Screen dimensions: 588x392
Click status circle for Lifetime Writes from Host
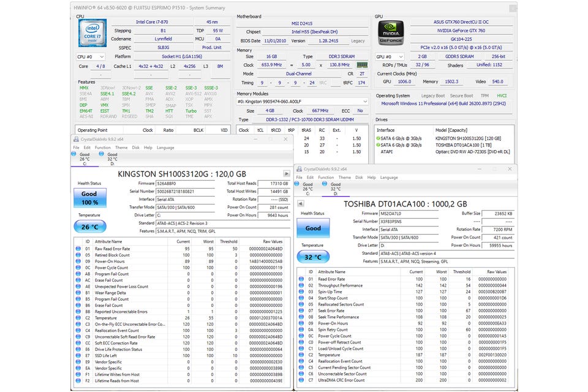[78, 374]
